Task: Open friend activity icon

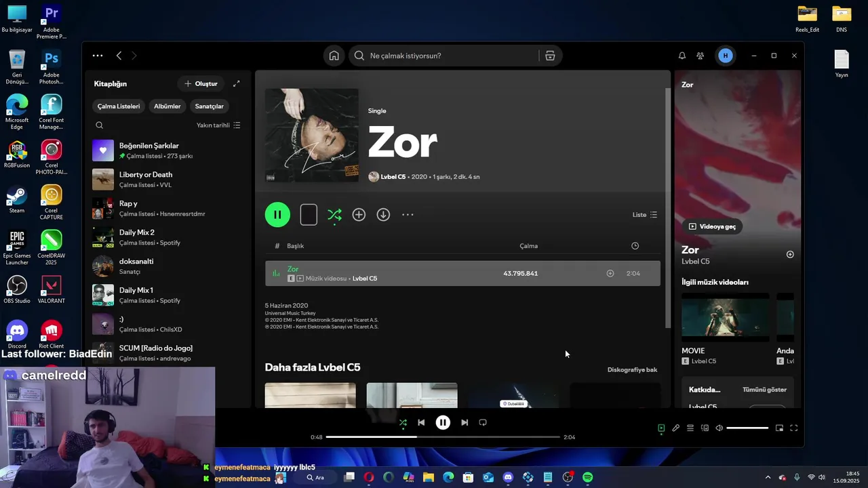Action: (701, 56)
